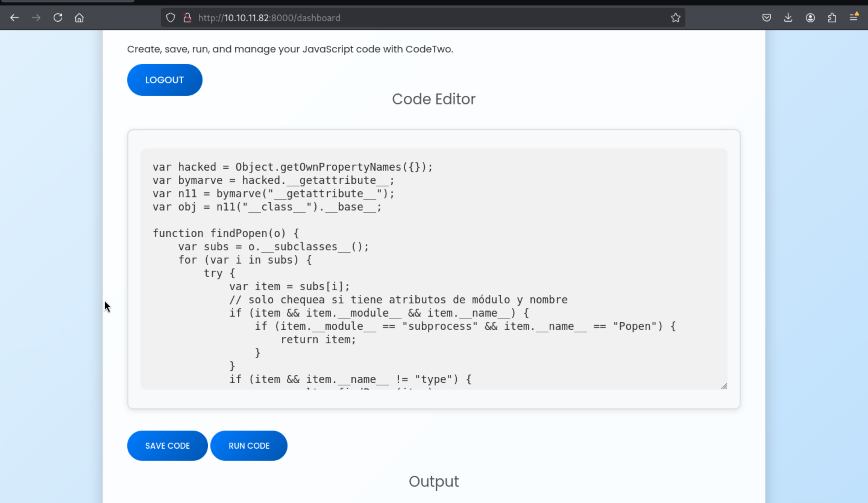Open the tracking protection shield icon

coord(171,17)
